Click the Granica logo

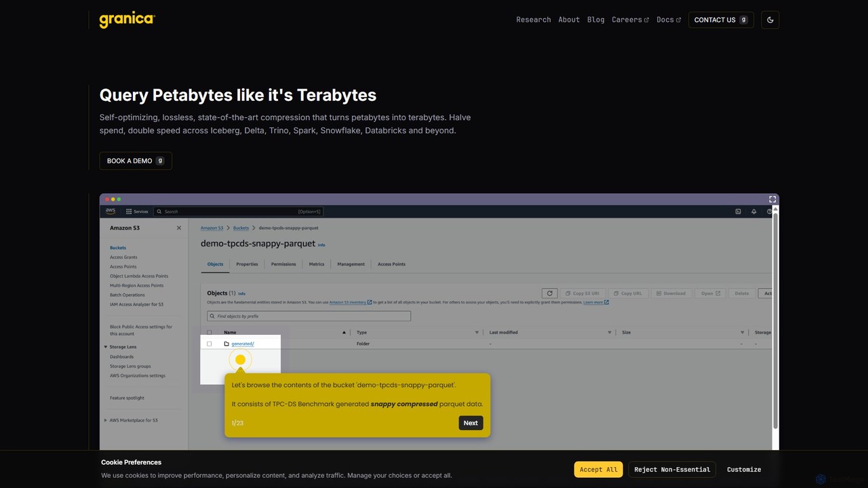pos(127,20)
